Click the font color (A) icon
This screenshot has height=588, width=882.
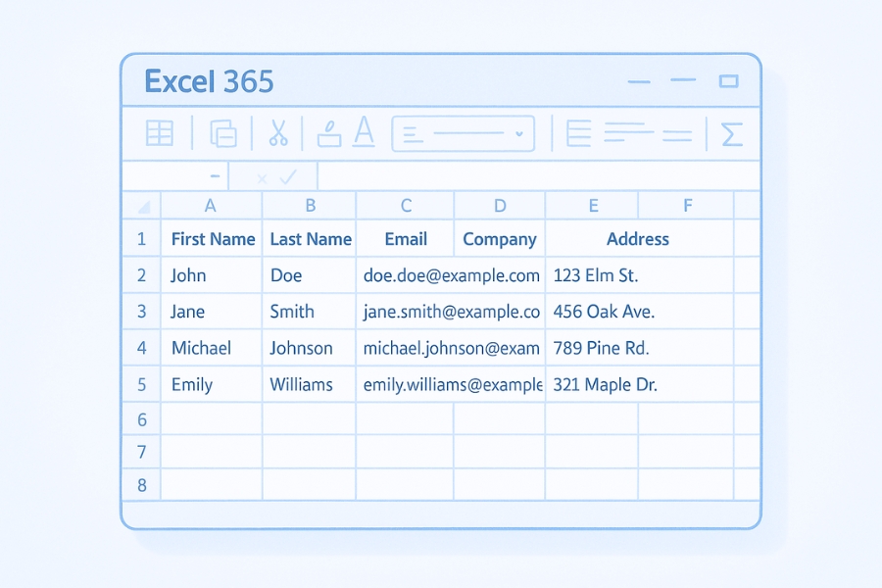pyautogui.click(x=364, y=133)
